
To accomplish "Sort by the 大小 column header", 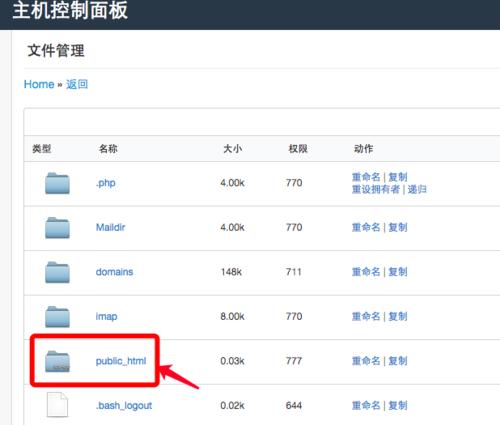I will click(232, 149).
